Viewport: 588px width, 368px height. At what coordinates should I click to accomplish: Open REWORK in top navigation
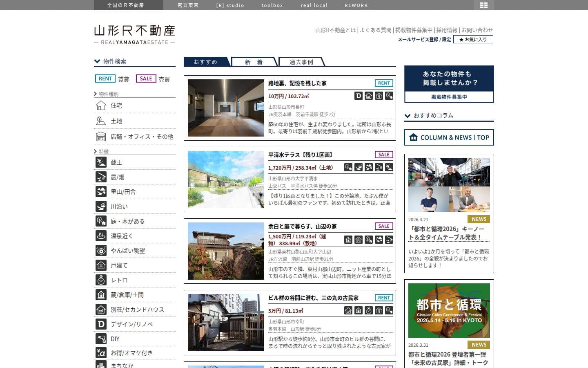(356, 5)
